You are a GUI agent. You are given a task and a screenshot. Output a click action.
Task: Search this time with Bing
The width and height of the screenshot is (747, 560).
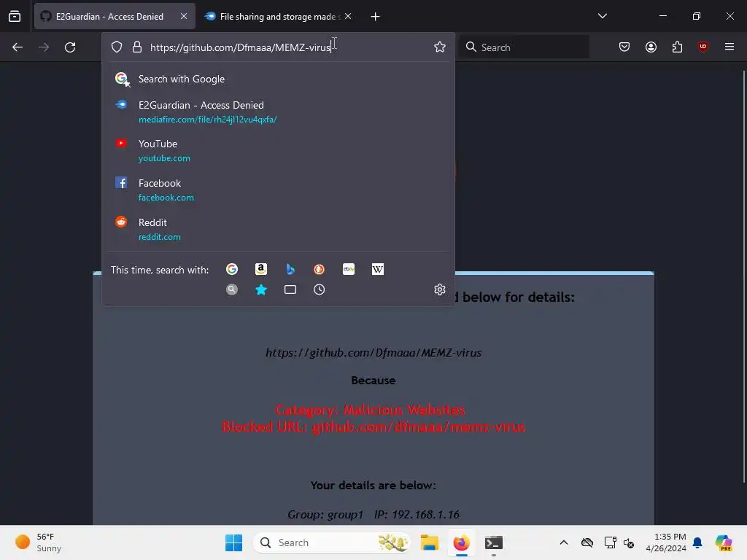(290, 269)
